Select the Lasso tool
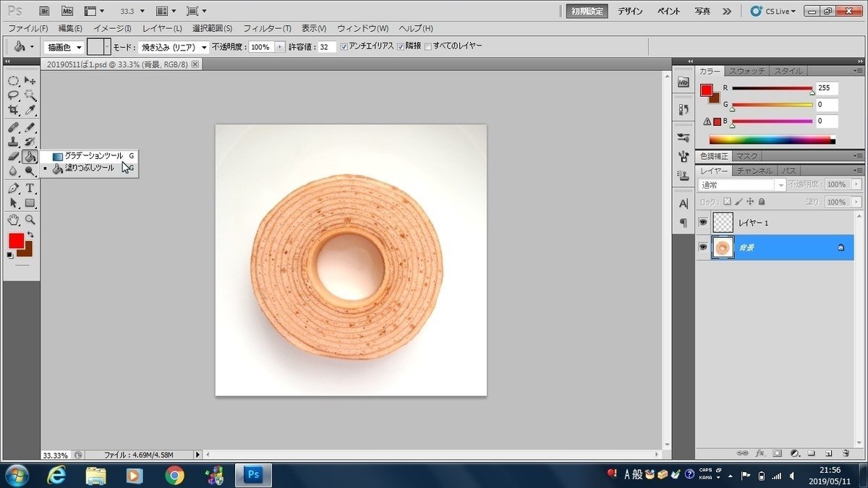This screenshot has height=488, width=868. 14,95
